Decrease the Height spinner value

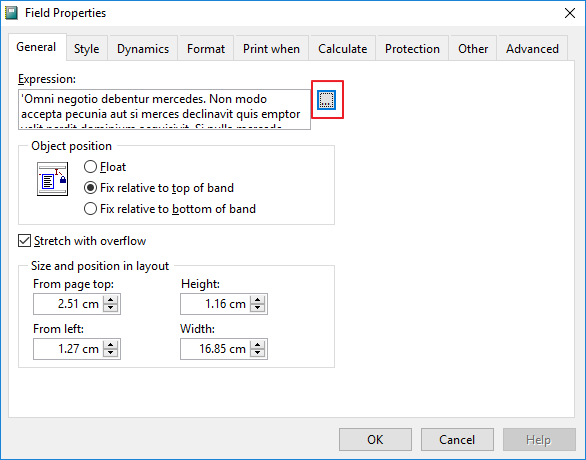click(x=257, y=308)
